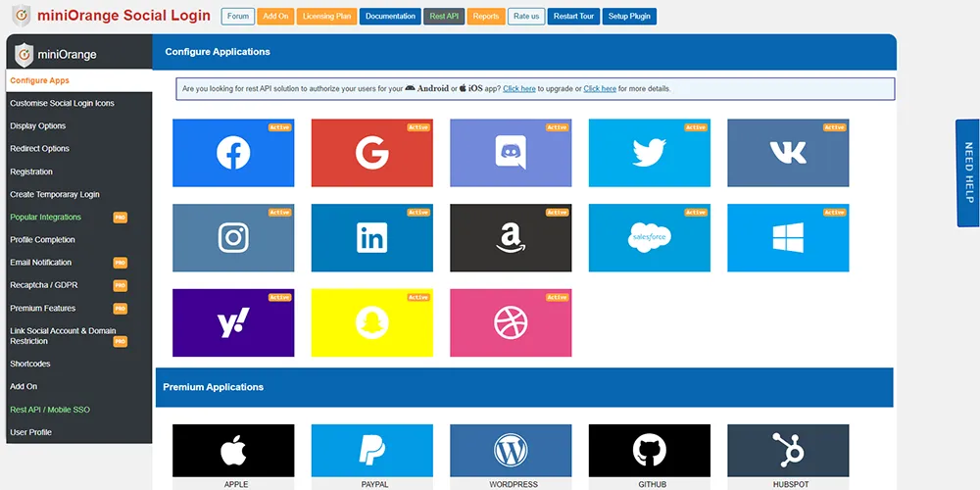Viewport: 980px width, 490px height.
Task: Open the Documentation button in header
Action: (x=390, y=17)
